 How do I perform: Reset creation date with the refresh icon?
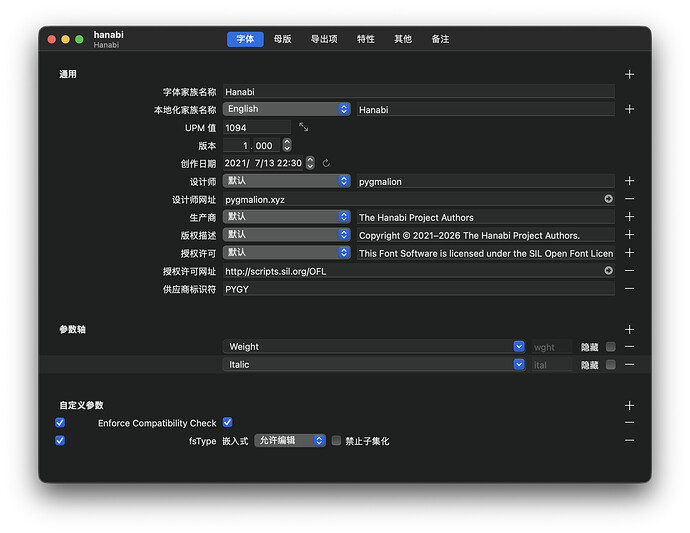pyautogui.click(x=326, y=163)
